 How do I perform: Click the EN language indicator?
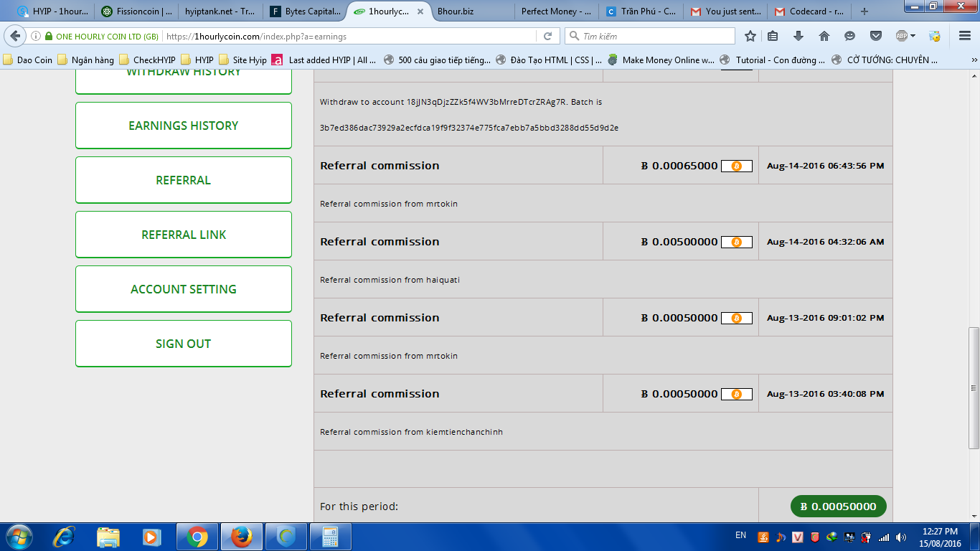[741, 534]
